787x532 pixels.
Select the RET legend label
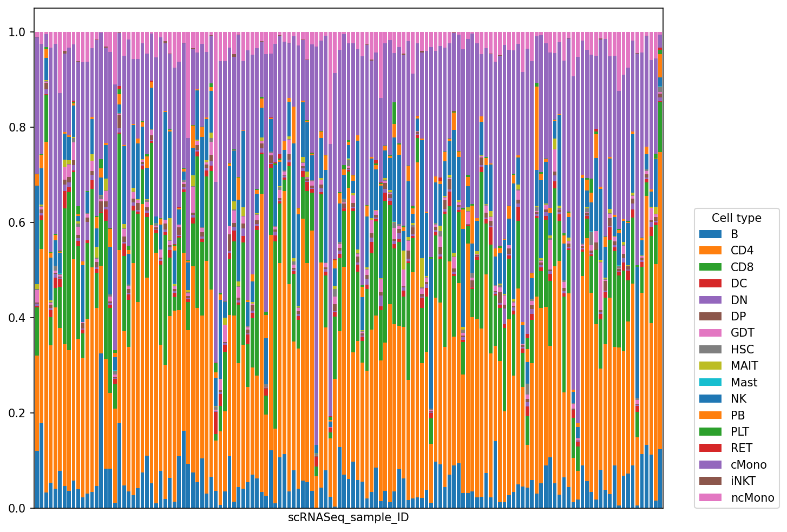coord(741,448)
